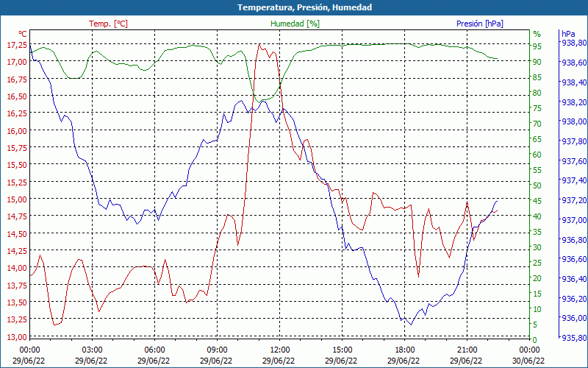Click pressure axis value 938,80
This screenshot has width=588, height=368.
coord(574,43)
